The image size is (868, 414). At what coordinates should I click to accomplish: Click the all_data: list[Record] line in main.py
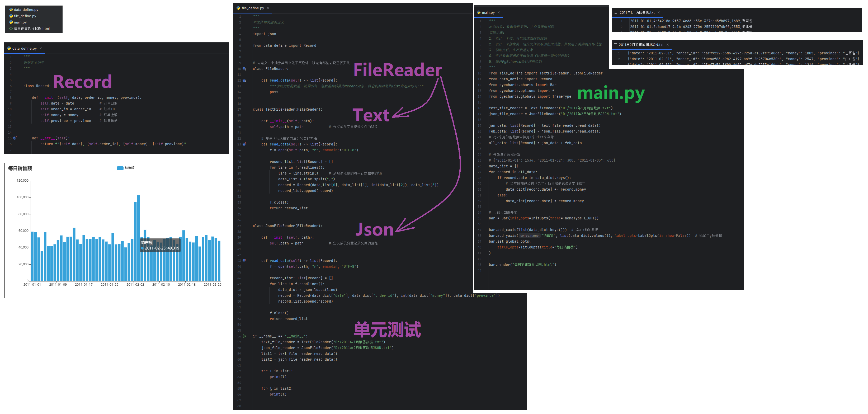pos(535,143)
